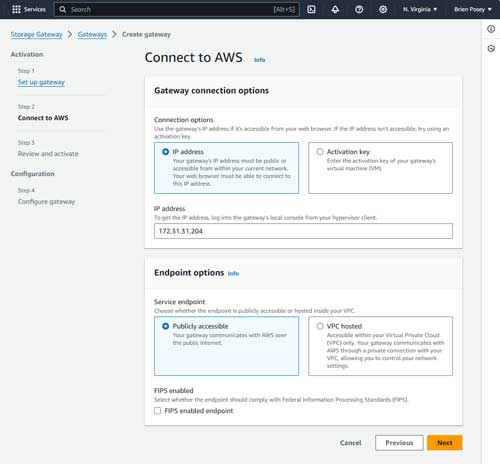Open the settings gear icon
Screen dimensions: 500x464
click(383, 9)
